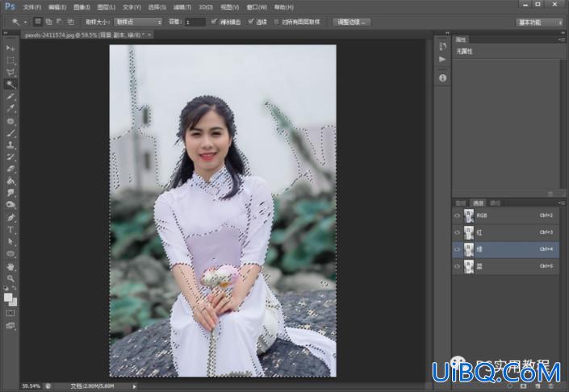The height and width of the screenshot is (392, 569).
Task: Open the 取样大小 sample size dropdown
Action: tap(138, 22)
